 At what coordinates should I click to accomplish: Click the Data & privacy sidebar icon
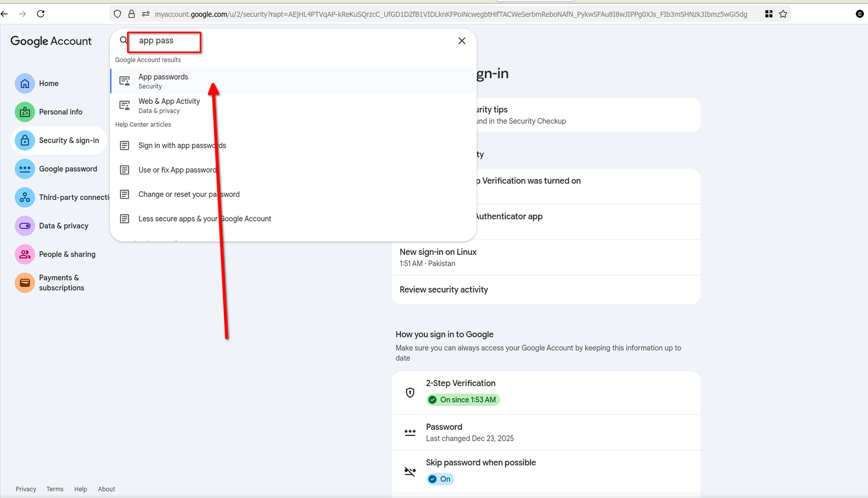pyautogui.click(x=25, y=226)
